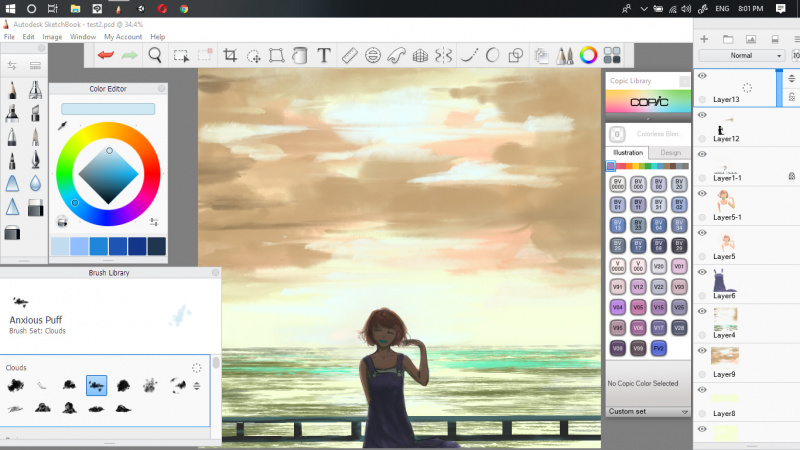Open the Perspective Guides tool
Viewport: 800px width, 450px height.
420,56
